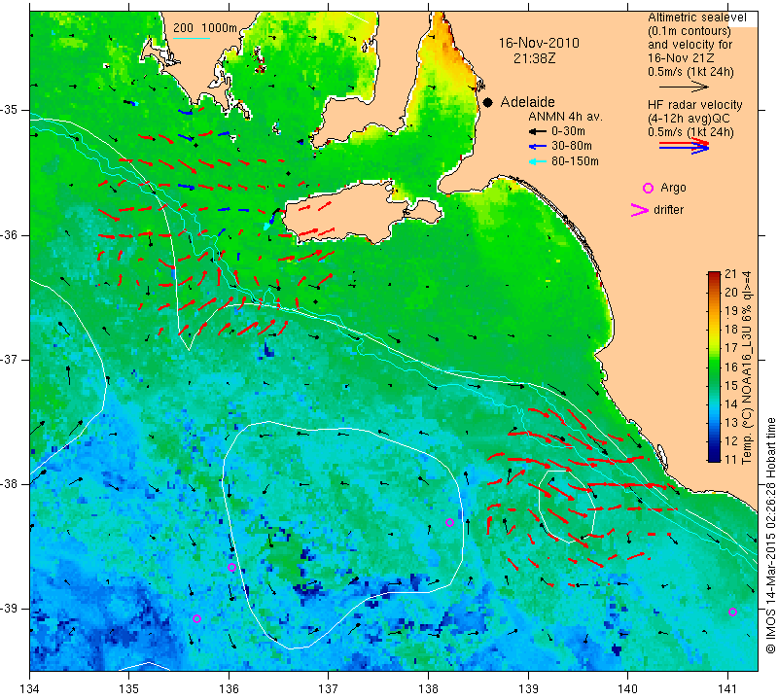Click the Adelaide label
The height and width of the screenshot is (700, 778).
click(x=527, y=102)
